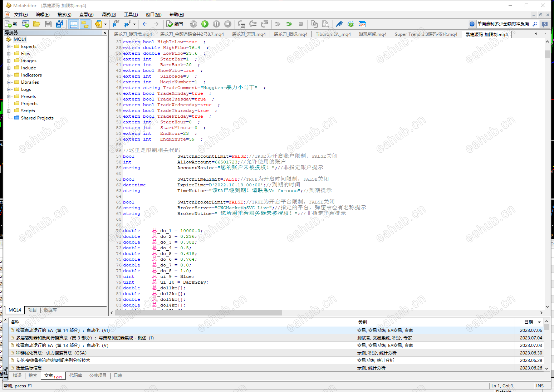
Task: Click the step out icon
Action: coord(264,24)
